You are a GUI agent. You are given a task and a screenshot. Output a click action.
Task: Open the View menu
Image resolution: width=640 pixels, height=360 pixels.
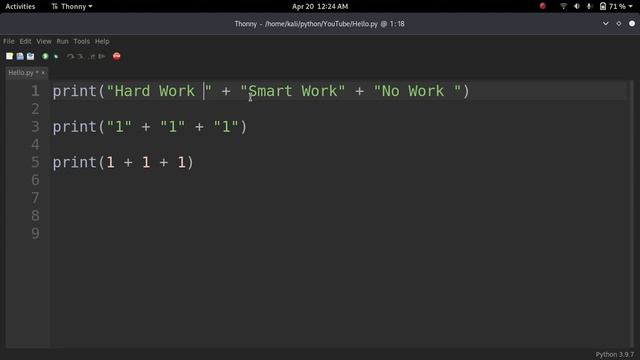pyautogui.click(x=44, y=41)
